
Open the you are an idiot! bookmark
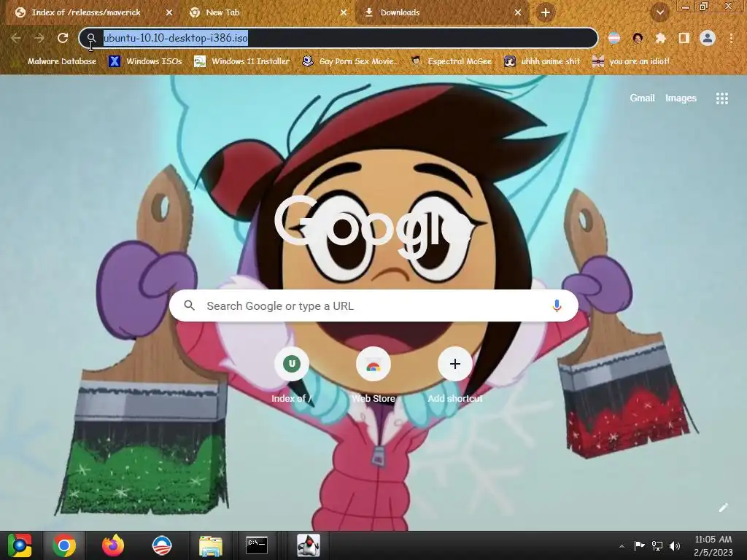click(631, 61)
